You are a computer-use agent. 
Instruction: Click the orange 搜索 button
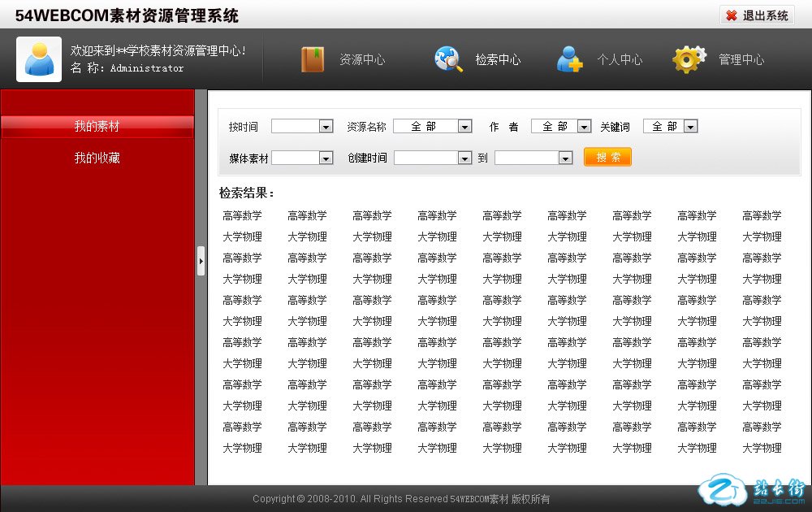point(607,157)
